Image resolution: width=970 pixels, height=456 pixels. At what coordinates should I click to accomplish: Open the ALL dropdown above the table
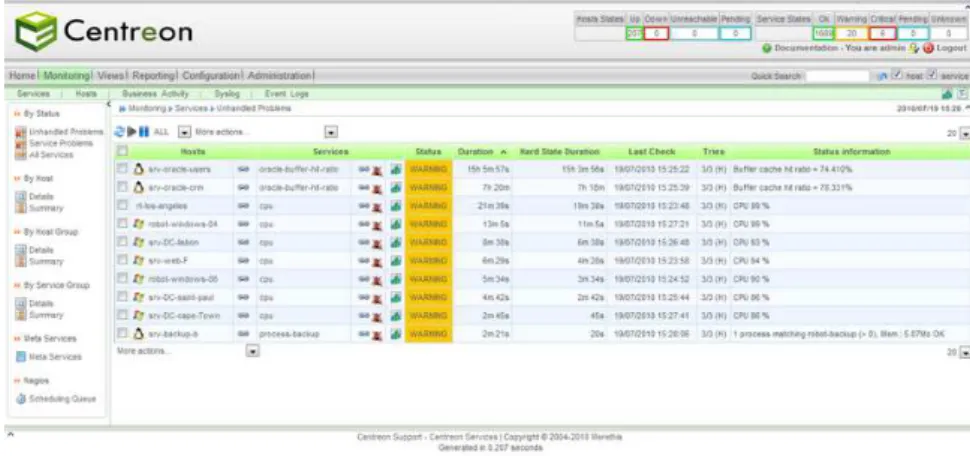point(184,132)
